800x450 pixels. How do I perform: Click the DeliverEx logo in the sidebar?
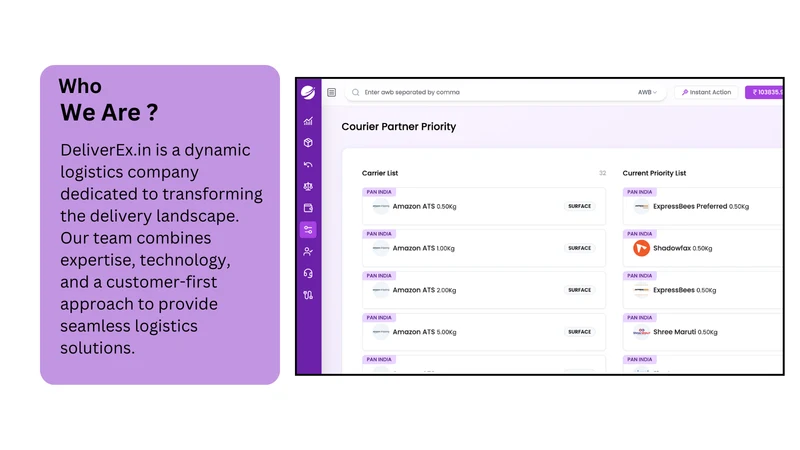(x=308, y=92)
